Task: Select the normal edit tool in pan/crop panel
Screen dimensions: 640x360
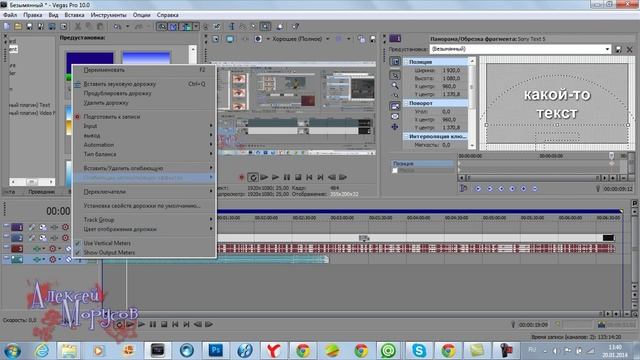Action: point(395,76)
